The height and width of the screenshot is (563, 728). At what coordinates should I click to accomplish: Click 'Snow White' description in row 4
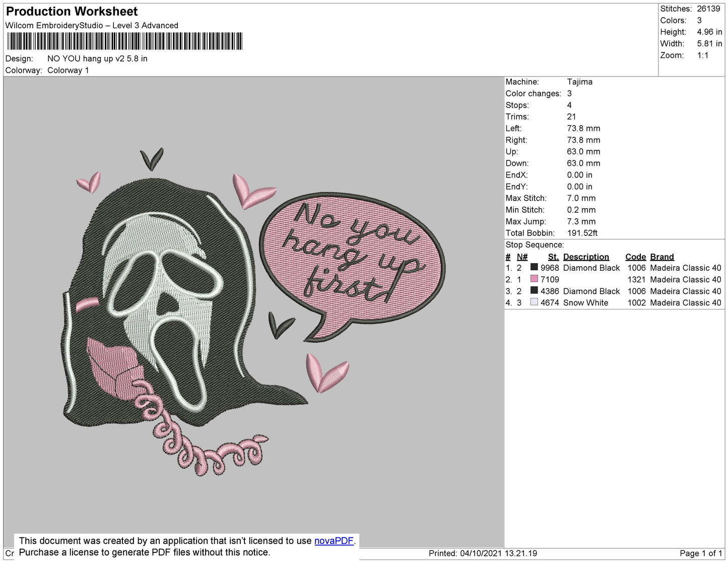pos(585,302)
